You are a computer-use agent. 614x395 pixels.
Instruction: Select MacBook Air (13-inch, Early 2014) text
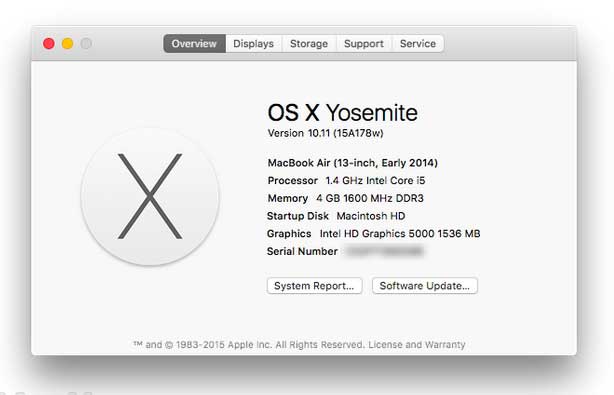click(352, 163)
